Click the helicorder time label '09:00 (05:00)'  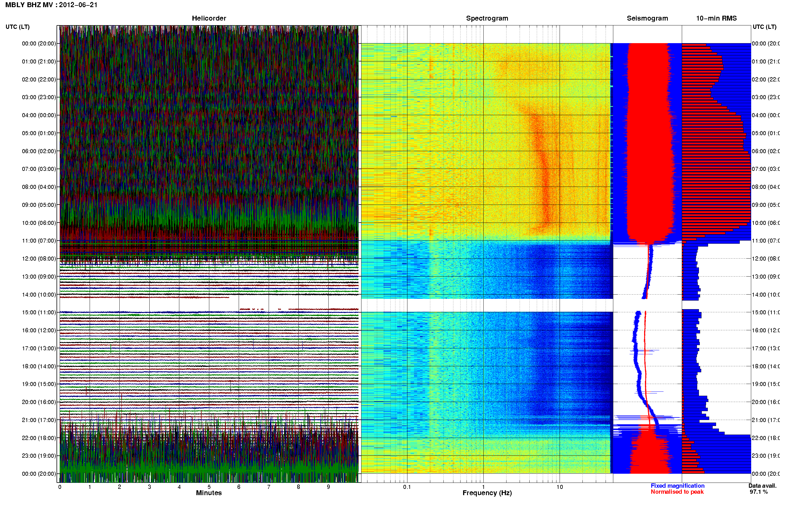(x=39, y=205)
